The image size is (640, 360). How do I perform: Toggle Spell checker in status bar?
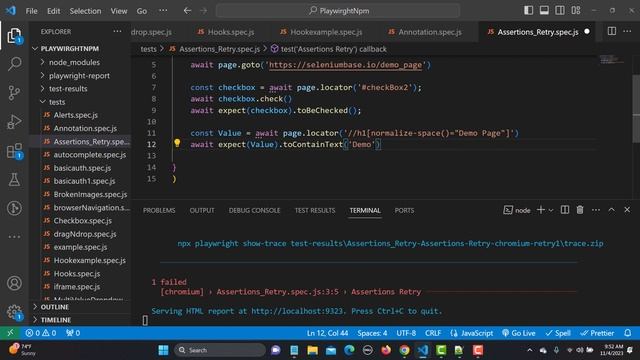(x=558, y=333)
